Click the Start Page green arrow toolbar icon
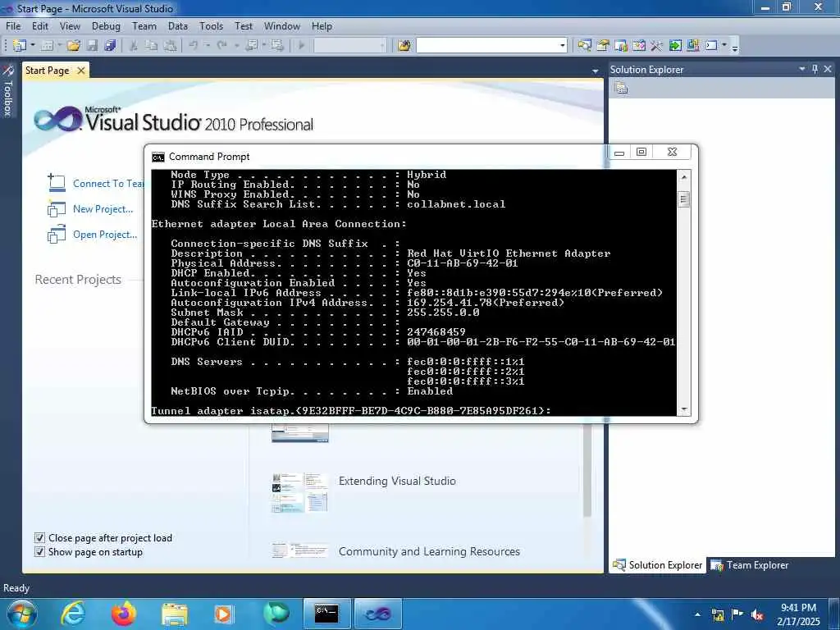Screen dimensions: 840x630 675,46
